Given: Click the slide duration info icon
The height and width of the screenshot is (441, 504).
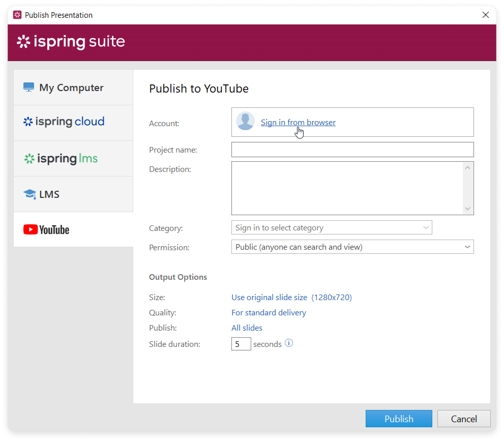Looking at the screenshot, I should pos(289,343).
